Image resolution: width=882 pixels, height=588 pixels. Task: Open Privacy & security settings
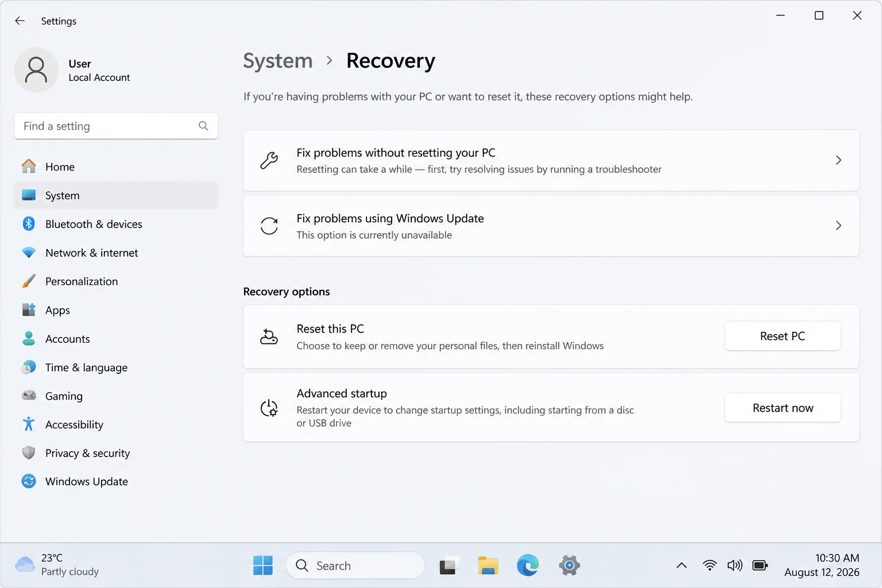[x=116, y=453]
